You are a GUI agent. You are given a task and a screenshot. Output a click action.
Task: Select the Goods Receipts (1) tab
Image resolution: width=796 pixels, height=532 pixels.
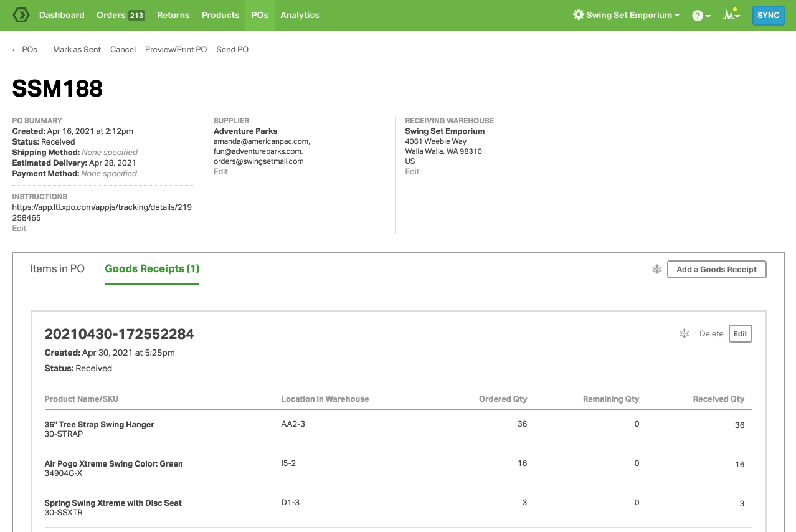pos(152,268)
